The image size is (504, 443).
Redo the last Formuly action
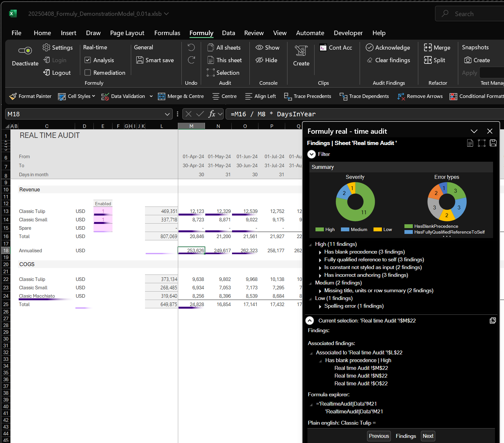pyautogui.click(x=191, y=60)
